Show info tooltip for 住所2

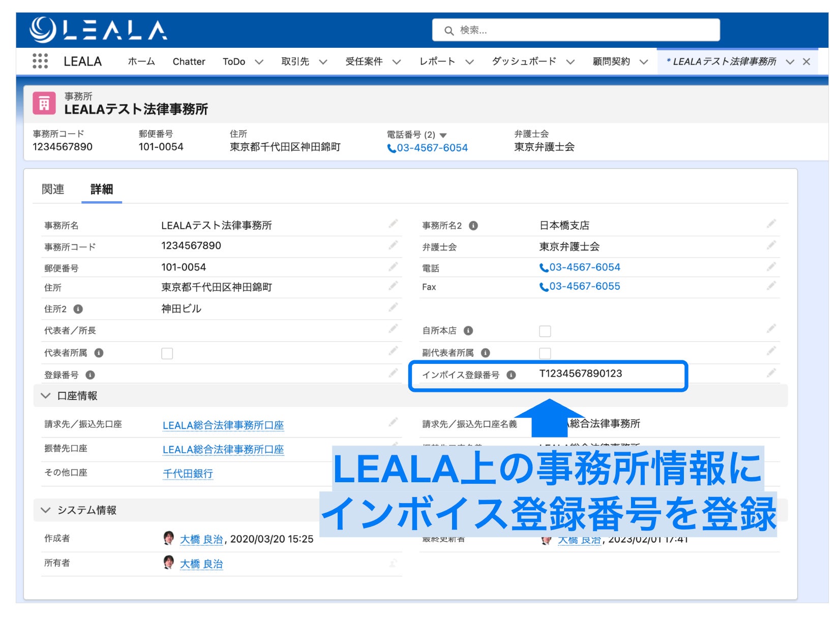78,309
